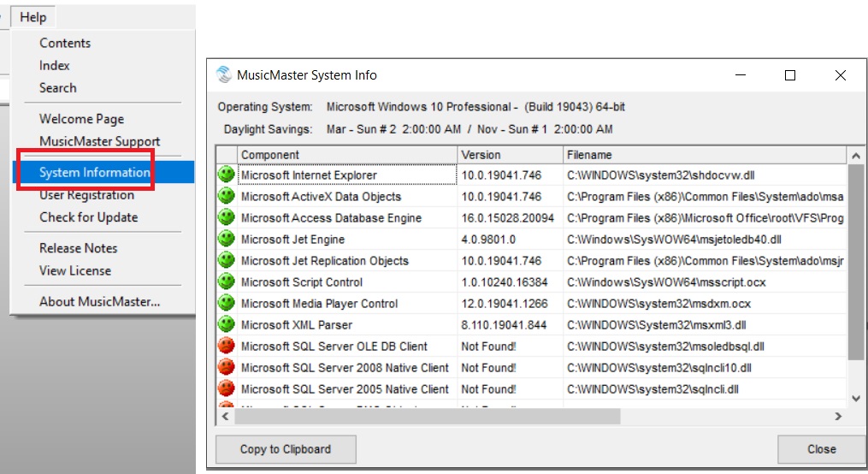Viewport: 868px width, 474px height.
Task: Choose Check for Update
Action: coord(89,217)
